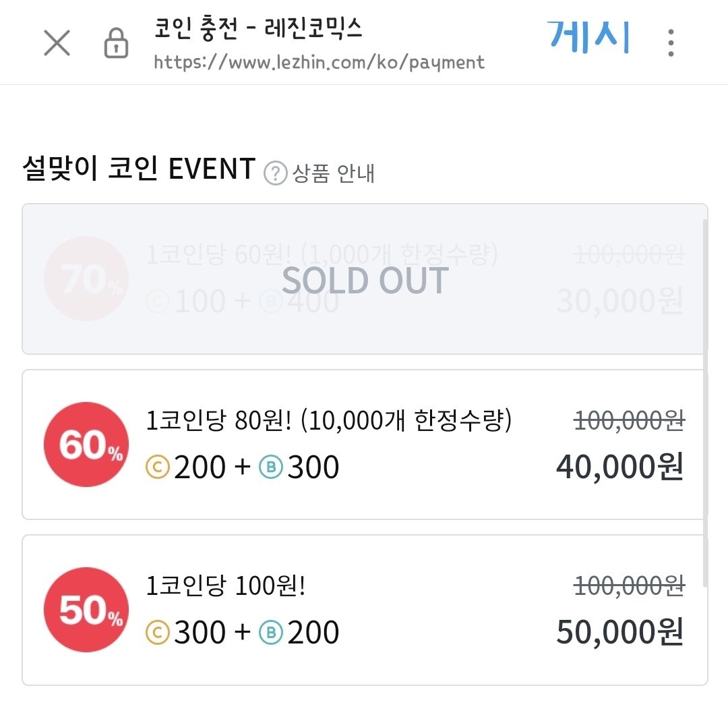Click gold coin icon next to 300
The image size is (728, 717).
click(x=157, y=633)
